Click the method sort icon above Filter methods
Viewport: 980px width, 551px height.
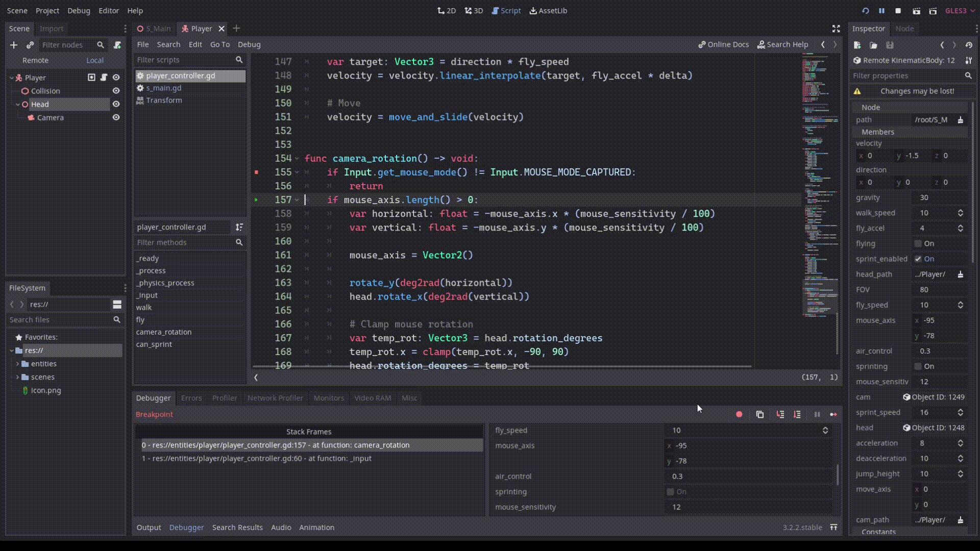pyautogui.click(x=240, y=227)
